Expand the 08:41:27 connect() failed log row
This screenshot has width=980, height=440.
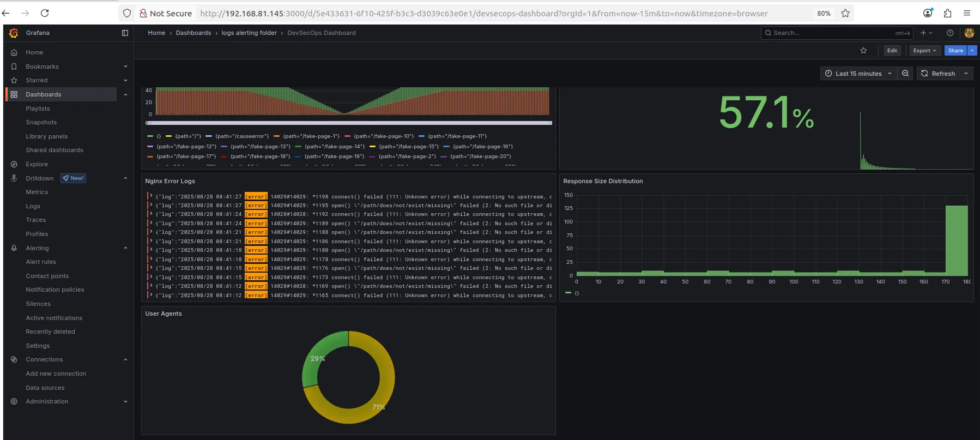point(151,196)
